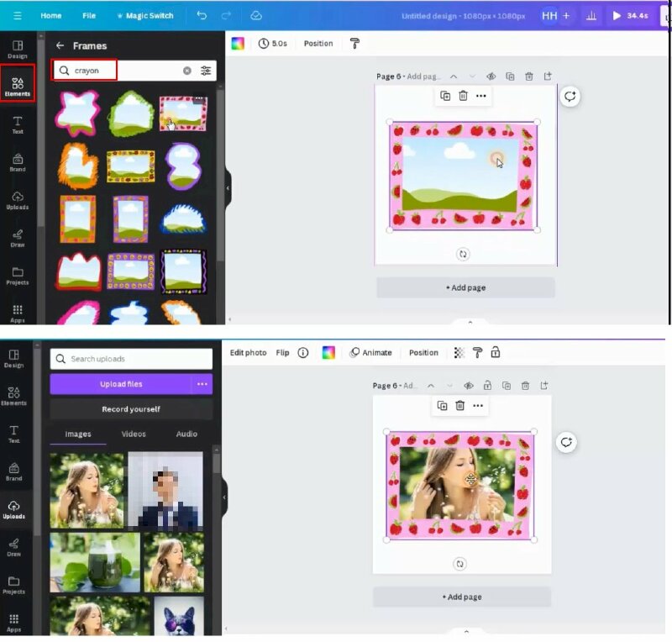Toggle the lock icon in the photo toolbar
Viewport: 672px width, 642px height.
point(496,353)
